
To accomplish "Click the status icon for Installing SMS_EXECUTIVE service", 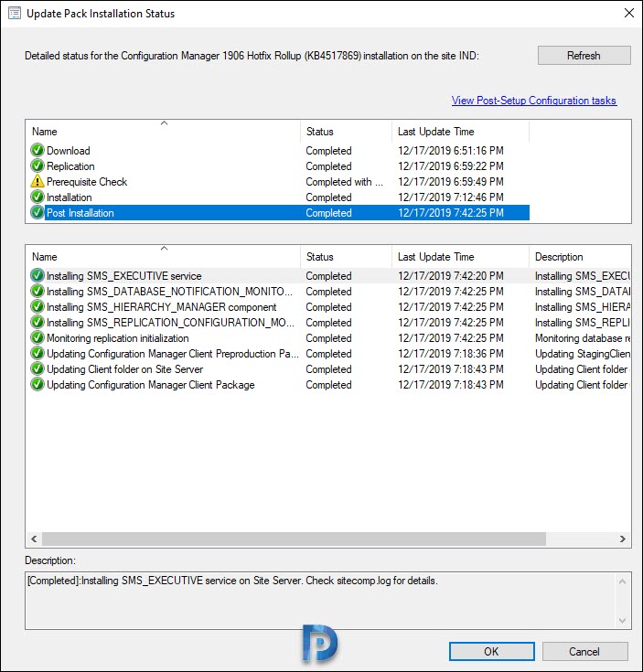I will [x=38, y=275].
